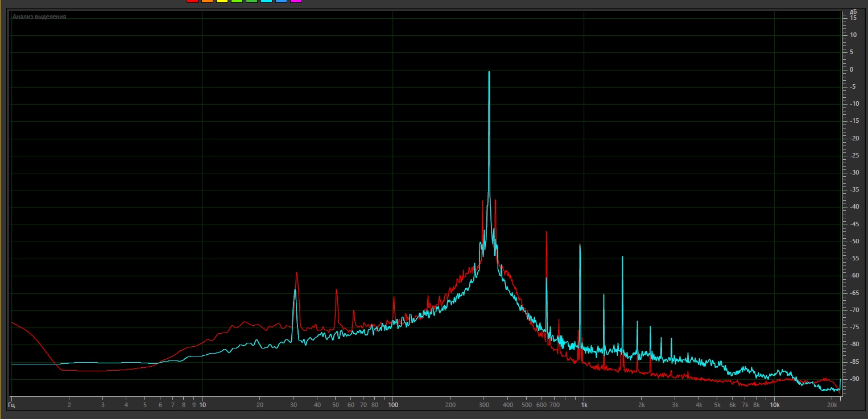This screenshot has height=419, width=868.
Task: Choose the darker green color swatch
Action: pos(251,1)
